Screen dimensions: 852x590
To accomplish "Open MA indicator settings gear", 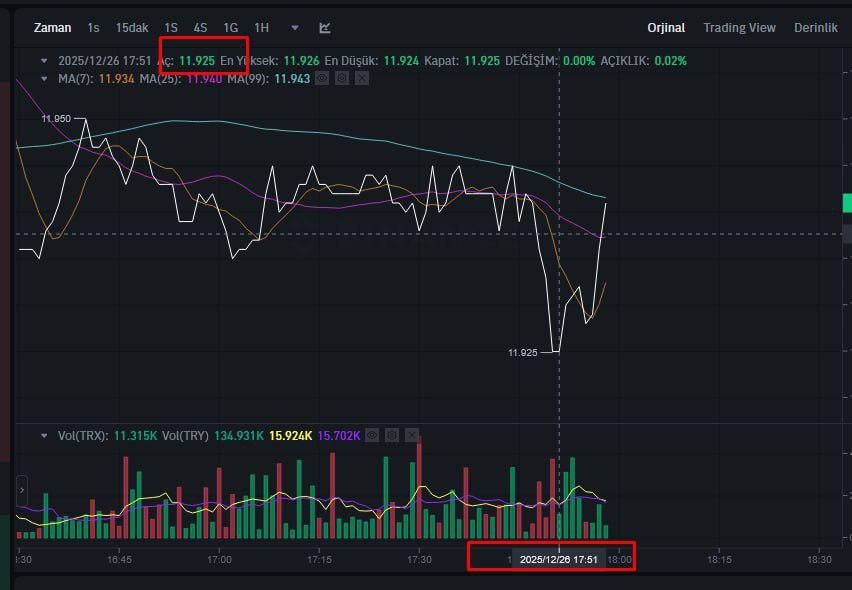I will click(x=342, y=79).
